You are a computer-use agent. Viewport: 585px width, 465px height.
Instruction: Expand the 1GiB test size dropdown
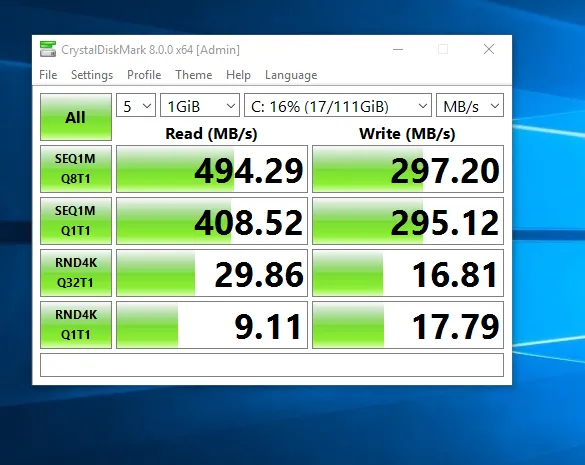pos(200,105)
